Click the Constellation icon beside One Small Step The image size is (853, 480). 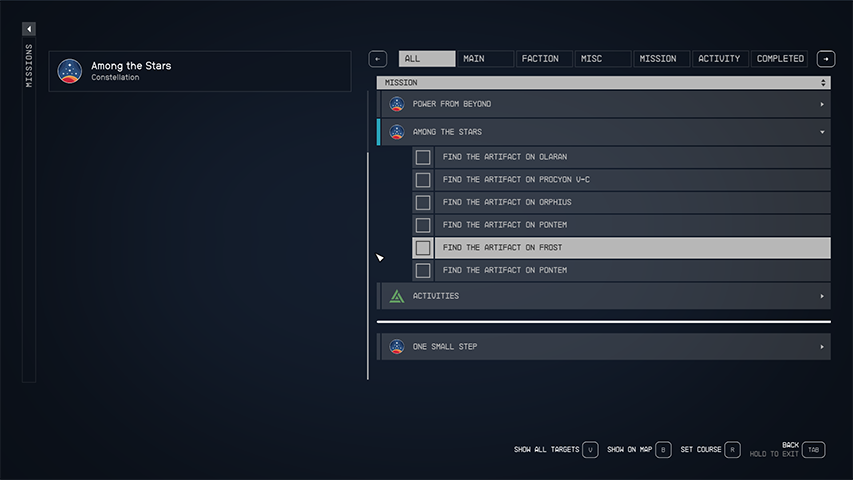(397, 347)
